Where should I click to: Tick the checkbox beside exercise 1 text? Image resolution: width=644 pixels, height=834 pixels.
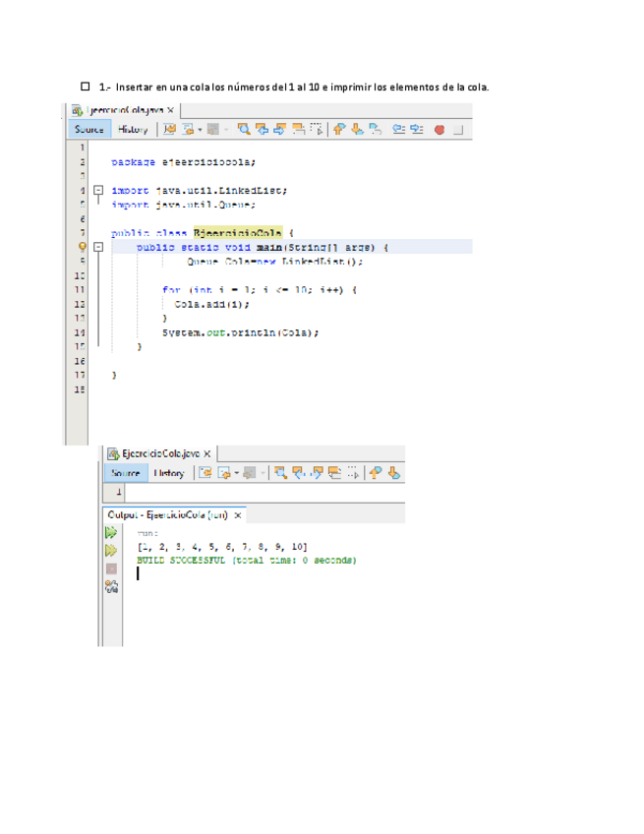[85, 88]
